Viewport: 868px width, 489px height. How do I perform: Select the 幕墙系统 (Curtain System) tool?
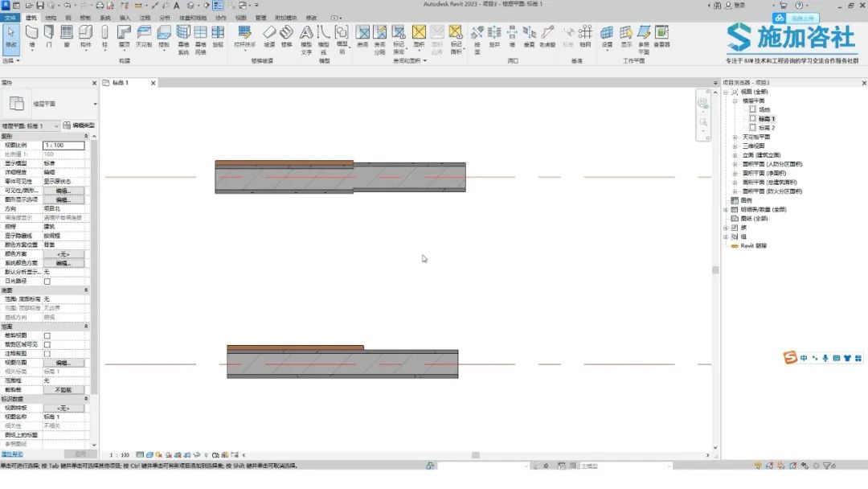coord(183,40)
